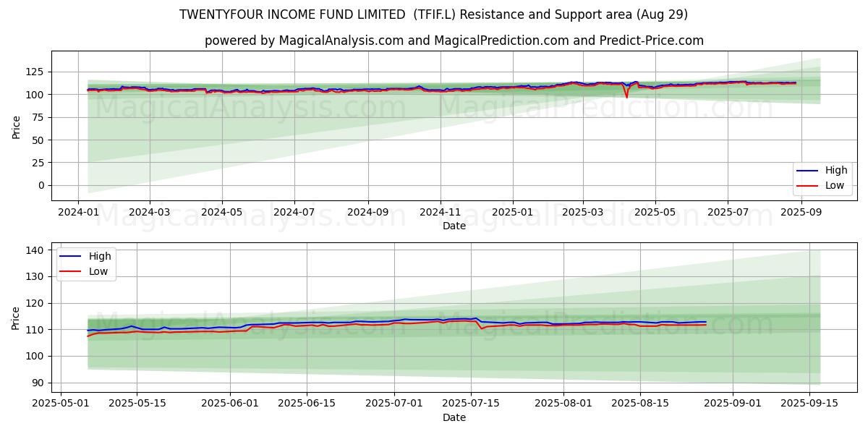This screenshot has height=434, width=868.
Task: Click the top chart 'Date' axis label
Action: tap(454, 226)
